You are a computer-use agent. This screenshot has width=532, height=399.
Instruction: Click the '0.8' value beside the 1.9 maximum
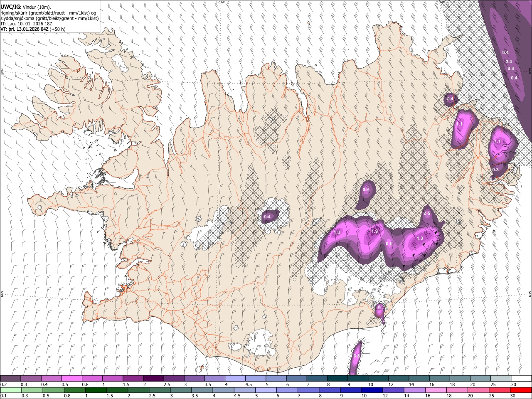(389, 244)
